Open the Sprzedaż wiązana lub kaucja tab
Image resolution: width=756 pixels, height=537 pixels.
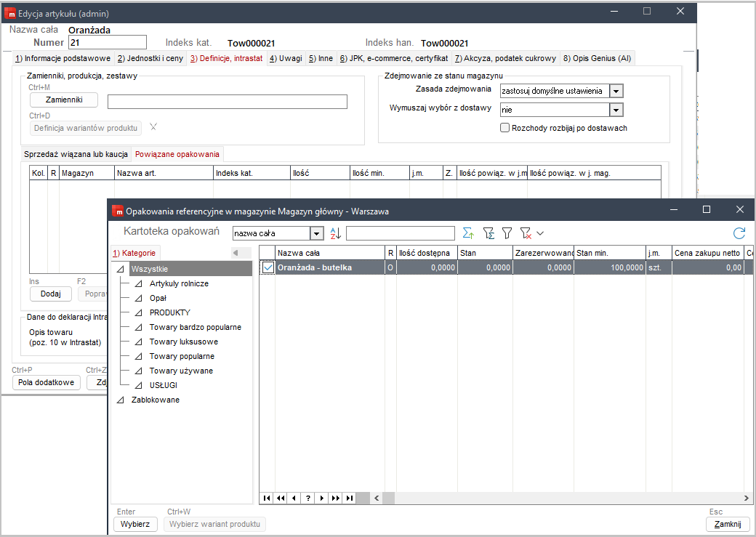tap(76, 154)
